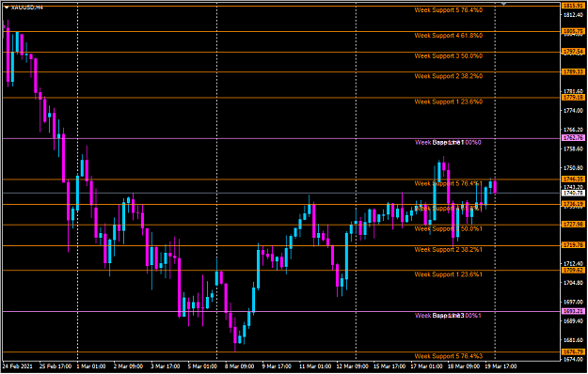Screen dimensions: 588x374
Task: Click the 1758.60 price scale value
Action: 573,149
